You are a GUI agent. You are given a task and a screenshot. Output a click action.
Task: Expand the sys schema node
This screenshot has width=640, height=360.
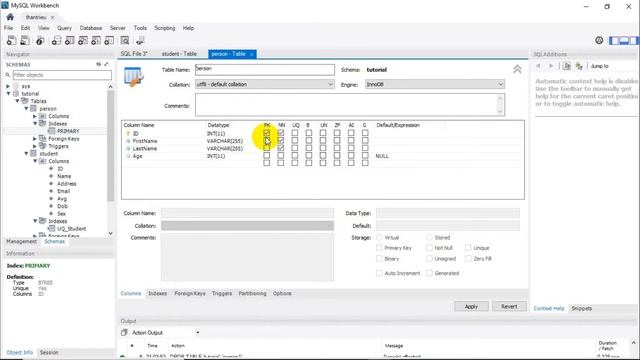[x=8, y=86]
